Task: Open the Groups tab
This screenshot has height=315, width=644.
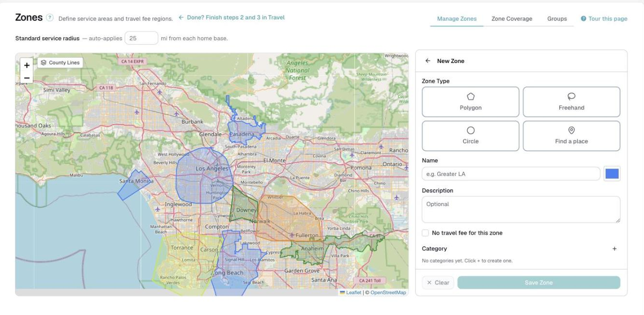Action: pyautogui.click(x=557, y=19)
